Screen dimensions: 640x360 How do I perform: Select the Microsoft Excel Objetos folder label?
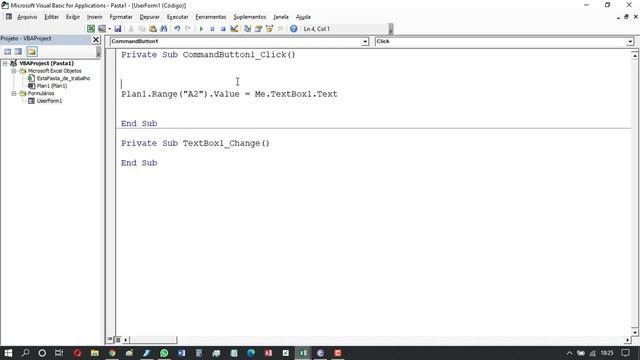[x=55, y=71]
